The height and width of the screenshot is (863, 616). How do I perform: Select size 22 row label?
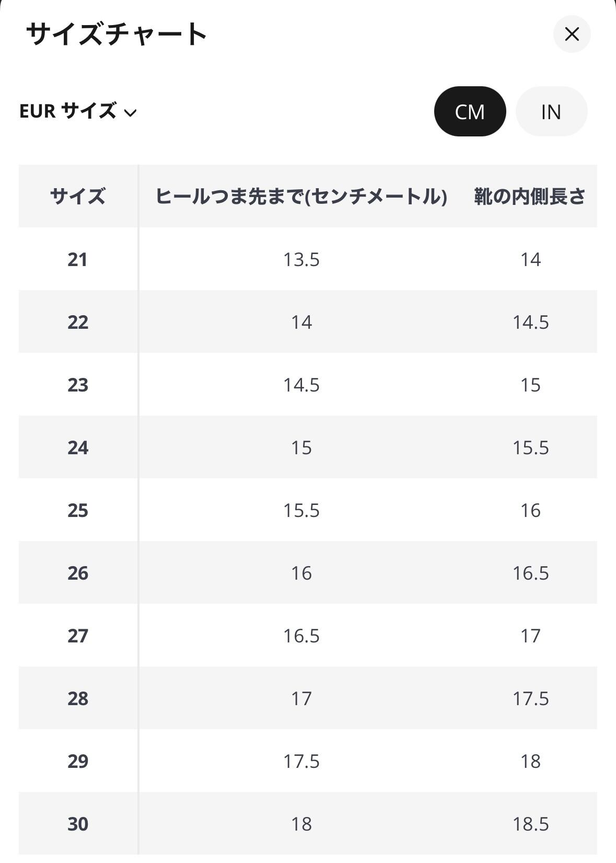78,322
